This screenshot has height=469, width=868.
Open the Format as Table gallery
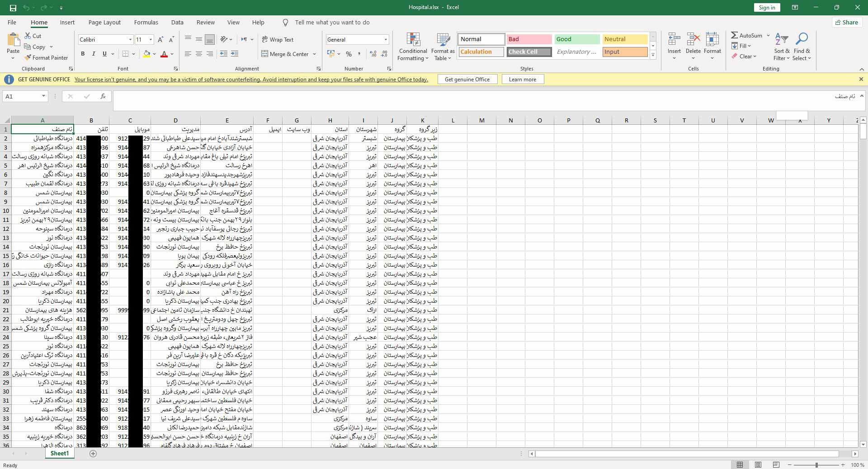(x=443, y=40)
